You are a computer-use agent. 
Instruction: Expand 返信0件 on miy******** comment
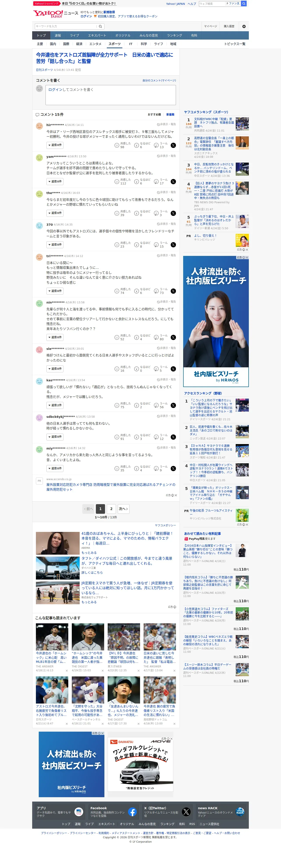(x=55, y=468)
